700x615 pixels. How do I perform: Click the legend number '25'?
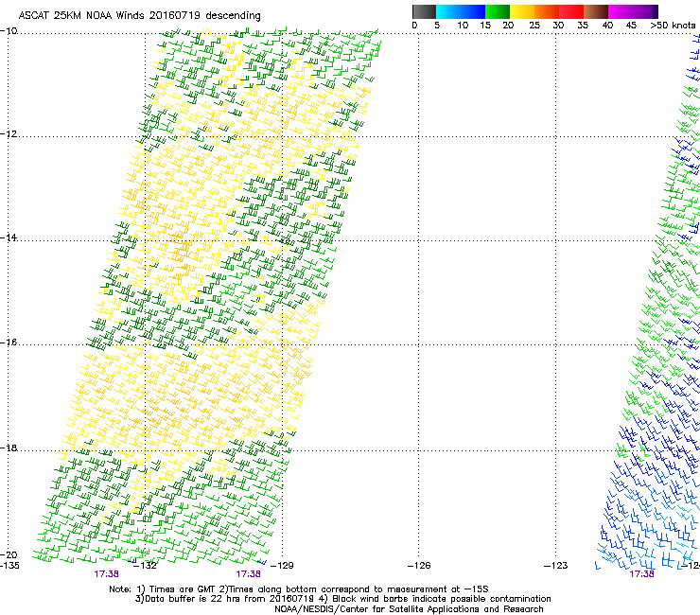pos(534,26)
